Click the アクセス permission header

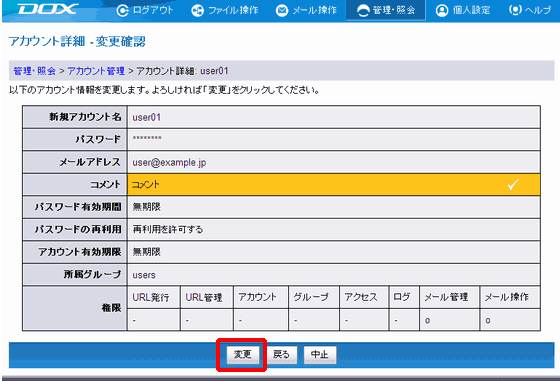point(361,297)
